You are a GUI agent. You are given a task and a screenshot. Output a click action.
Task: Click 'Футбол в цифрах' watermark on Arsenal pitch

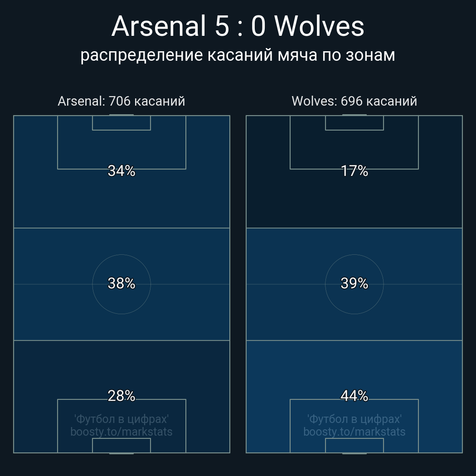[x=121, y=419]
